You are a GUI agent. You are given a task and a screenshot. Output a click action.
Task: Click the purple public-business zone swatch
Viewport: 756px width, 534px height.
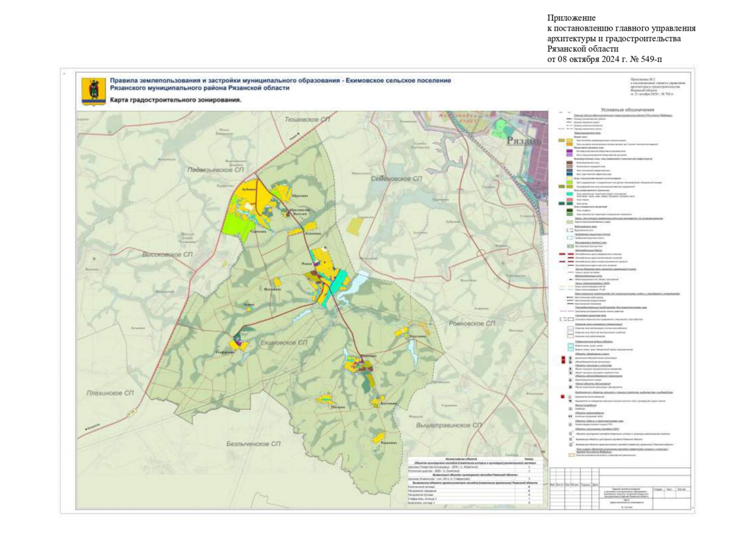coord(569,152)
